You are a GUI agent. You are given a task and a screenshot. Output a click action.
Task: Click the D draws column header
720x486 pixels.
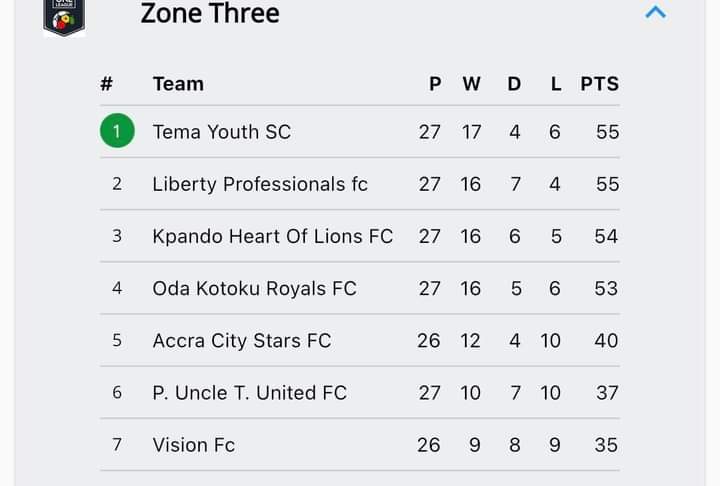tap(514, 84)
